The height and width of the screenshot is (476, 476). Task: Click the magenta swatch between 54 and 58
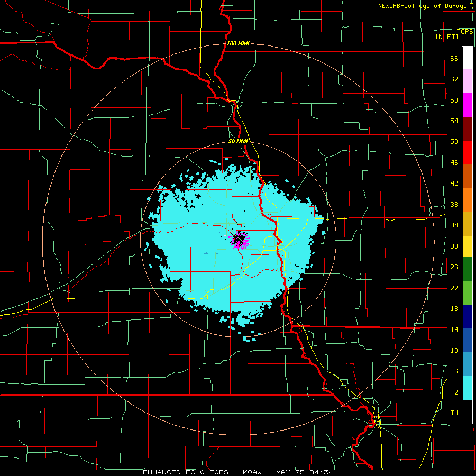point(467,105)
